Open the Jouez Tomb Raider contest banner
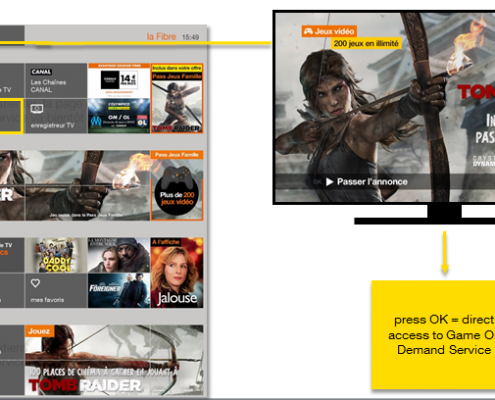Screen dimensions: 495x400 pos(114,360)
